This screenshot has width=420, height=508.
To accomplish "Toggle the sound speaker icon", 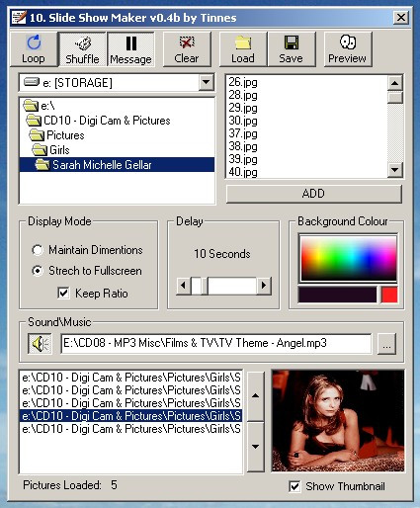I will pos(40,344).
